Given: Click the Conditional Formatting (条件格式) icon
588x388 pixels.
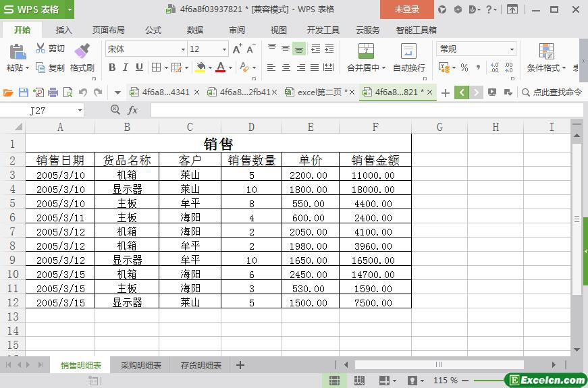Looking at the screenshot, I should pos(546,51).
